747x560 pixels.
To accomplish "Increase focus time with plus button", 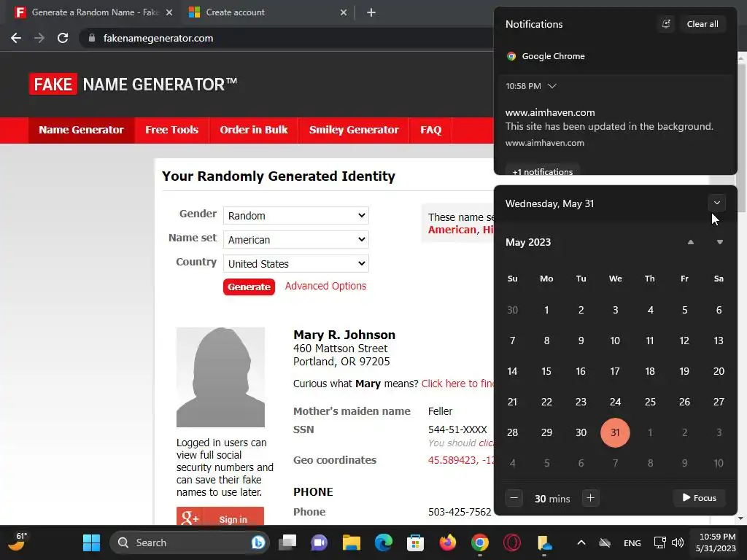I will [590, 498].
